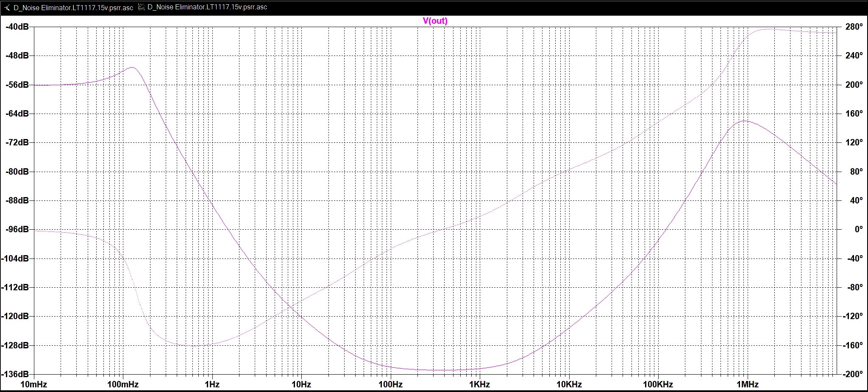The height and width of the screenshot is (392, 868).
Task: Click the 1KHz frequency axis label
Action: pos(480,385)
